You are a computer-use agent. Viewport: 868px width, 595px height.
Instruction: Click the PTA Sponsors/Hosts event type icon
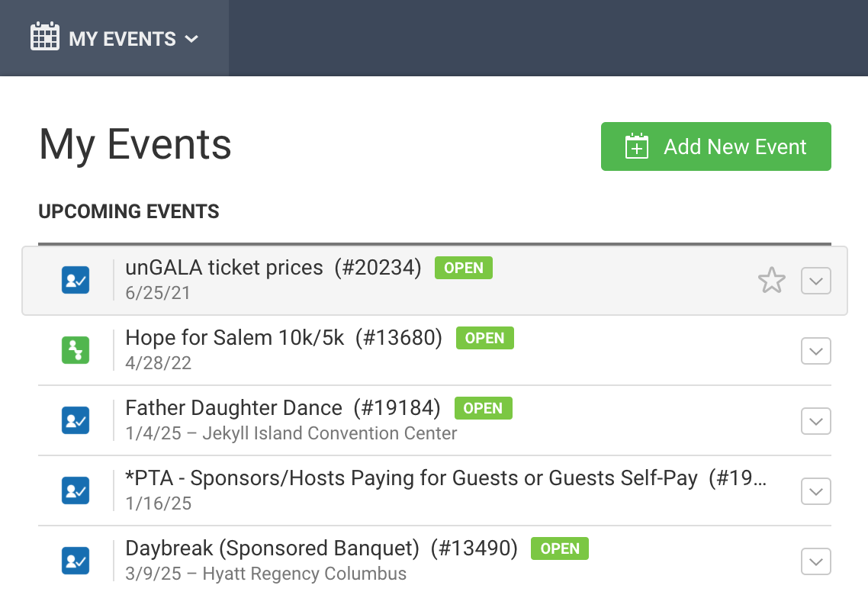tap(76, 490)
